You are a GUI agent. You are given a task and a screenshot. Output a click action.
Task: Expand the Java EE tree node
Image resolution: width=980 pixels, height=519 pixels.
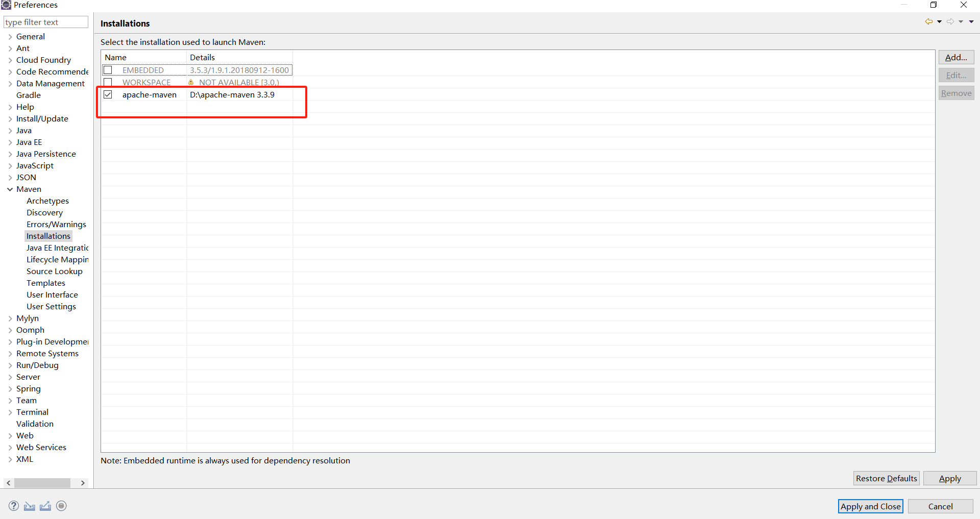[x=10, y=142]
